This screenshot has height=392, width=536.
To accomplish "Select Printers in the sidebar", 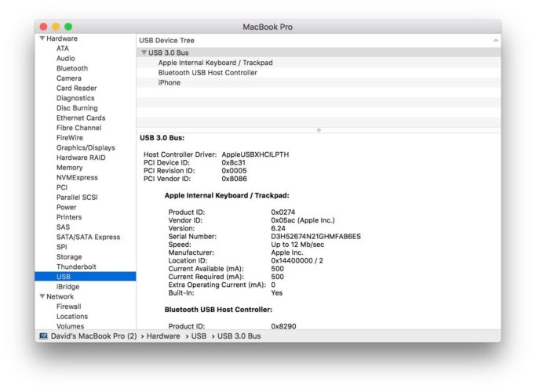I will (x=69, y=217).
